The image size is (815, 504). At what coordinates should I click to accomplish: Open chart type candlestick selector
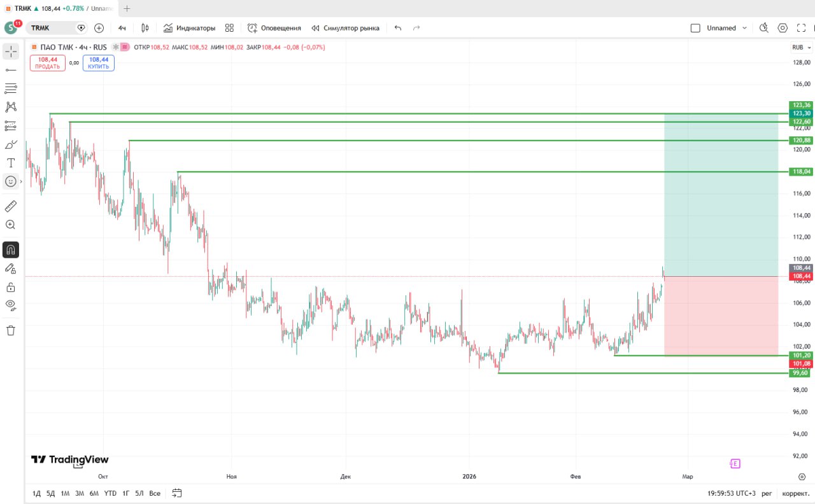click(x=145, y=28)
